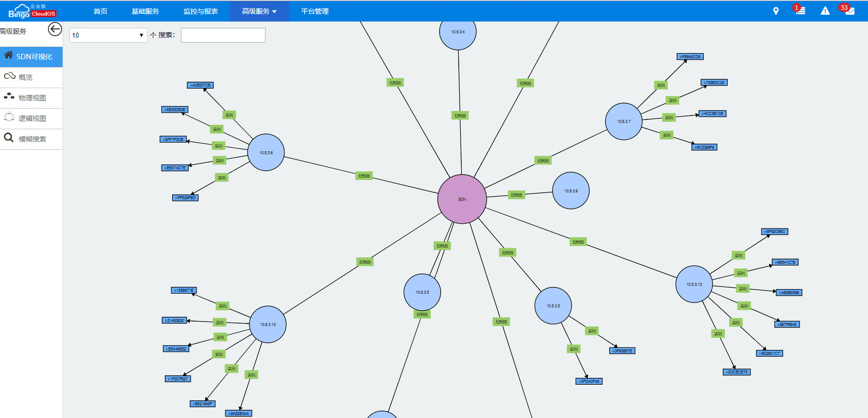The height and width of the screenshot is (418, 868).
Task: Open the task list notification icon
Action: [800, 10]
